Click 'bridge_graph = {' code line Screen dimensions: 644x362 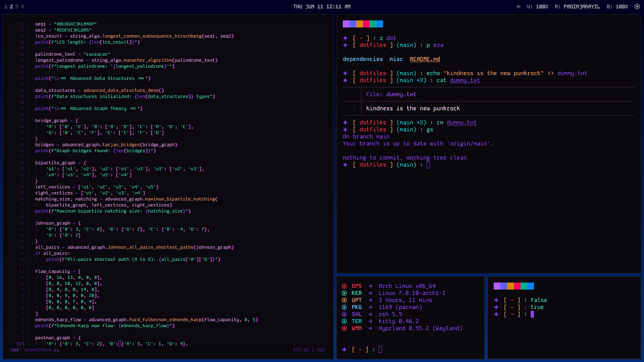pos(57,120)
